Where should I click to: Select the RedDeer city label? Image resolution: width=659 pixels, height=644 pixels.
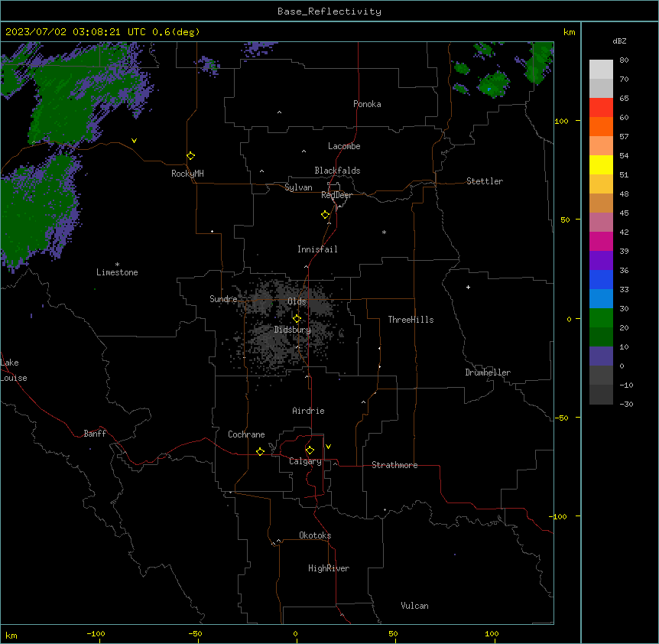click(336, 195)
